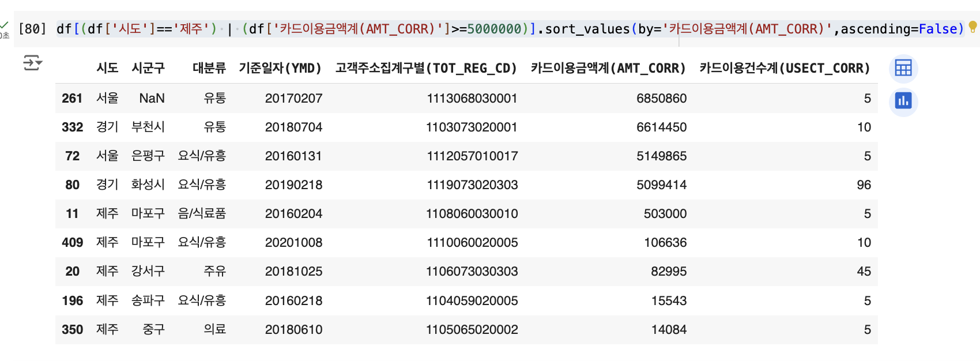Click the 음/식료품 category cell
The height and width of the screenshot is (361, 980).
click(x=202, y=213)
